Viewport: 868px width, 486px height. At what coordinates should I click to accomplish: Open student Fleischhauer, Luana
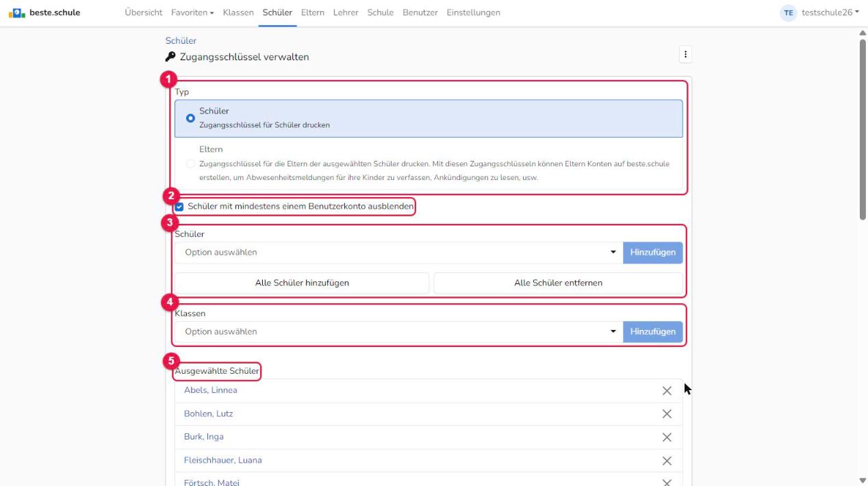tap(223, 460)
